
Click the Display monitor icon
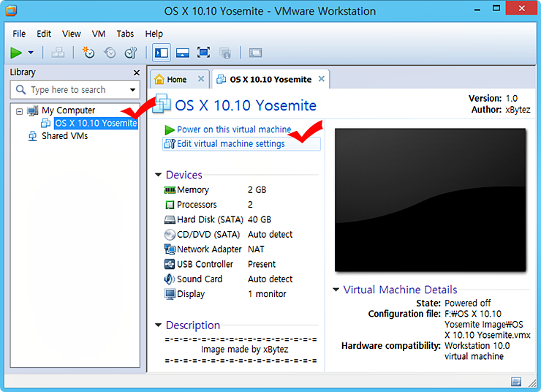(170, 294)
